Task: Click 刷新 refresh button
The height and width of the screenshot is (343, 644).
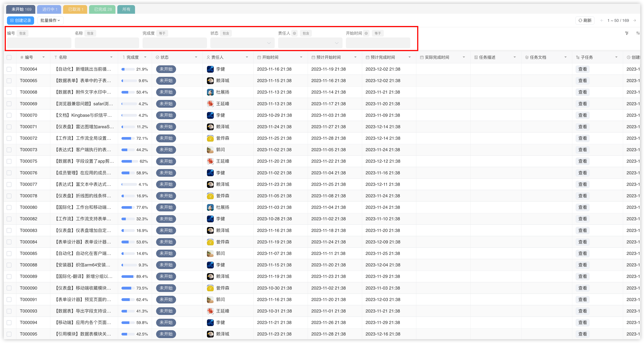Action: point(585,21)
